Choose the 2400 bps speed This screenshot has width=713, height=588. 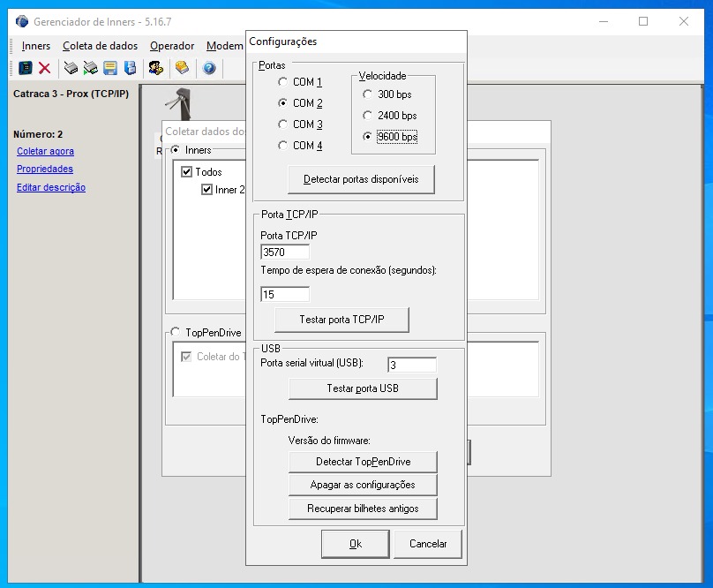click(368, 116)
